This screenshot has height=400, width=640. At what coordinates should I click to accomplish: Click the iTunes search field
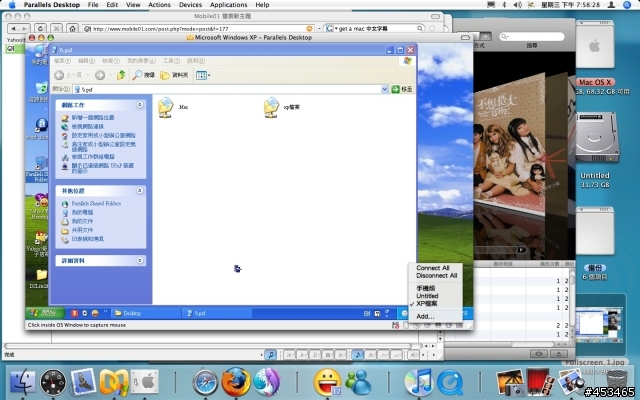pyautogui.click(x=532, y=37)
